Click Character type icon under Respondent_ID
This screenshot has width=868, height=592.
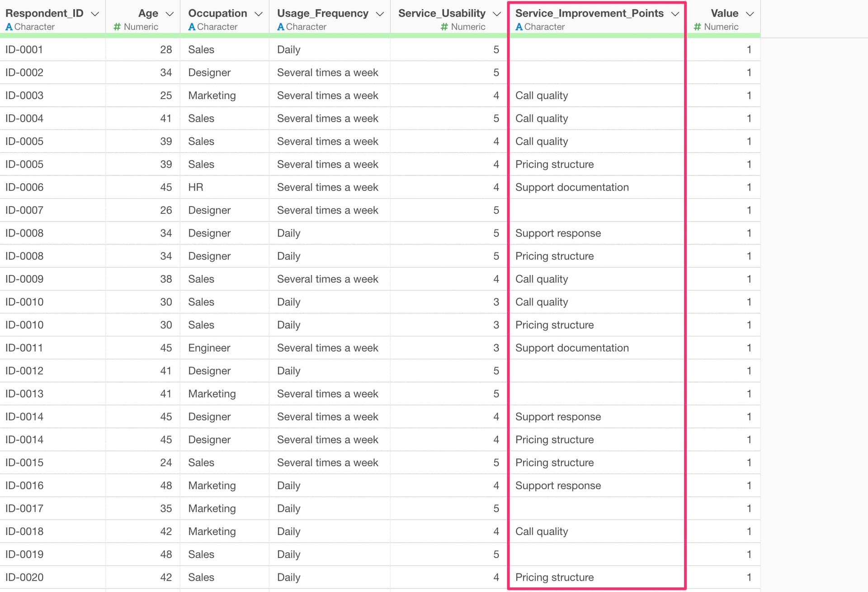(x=9, y=27)
